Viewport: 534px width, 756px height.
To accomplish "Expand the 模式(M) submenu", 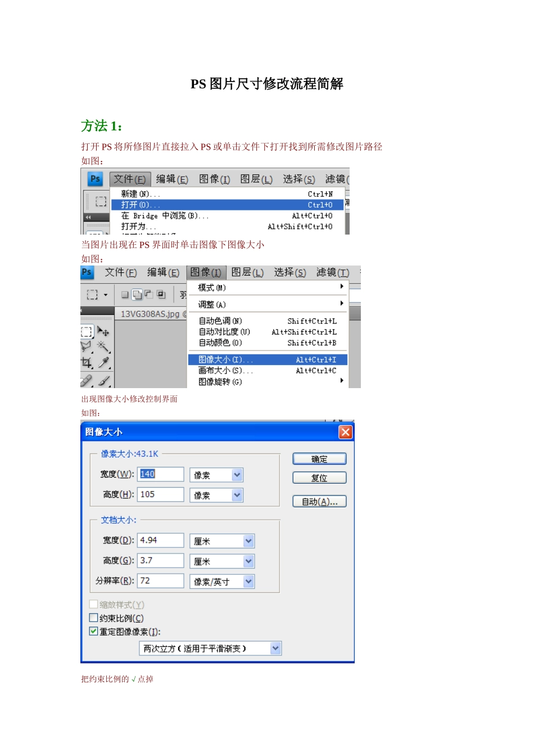I will pos(269,287).
